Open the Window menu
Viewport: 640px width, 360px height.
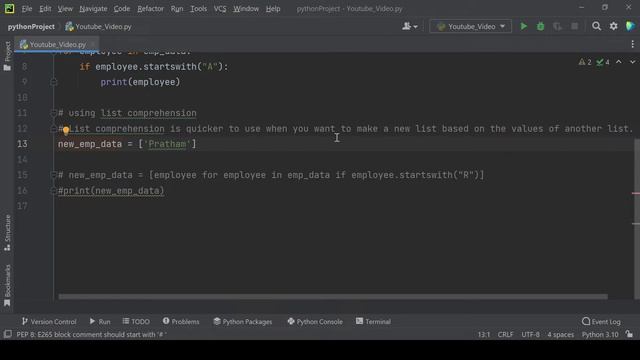(x=246, y=9)
